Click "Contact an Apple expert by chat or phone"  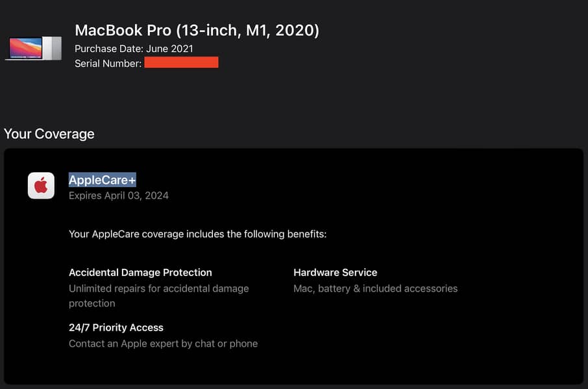click(x=163, y=343)
